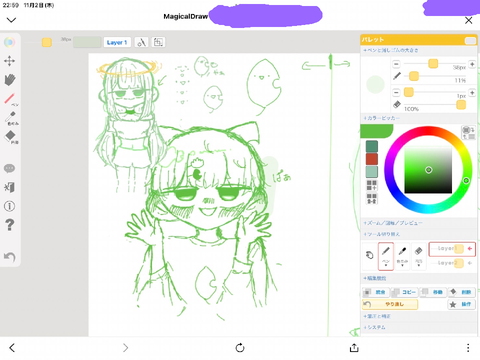
Task: Open the info circle icon
Action: tap(9, 206)
